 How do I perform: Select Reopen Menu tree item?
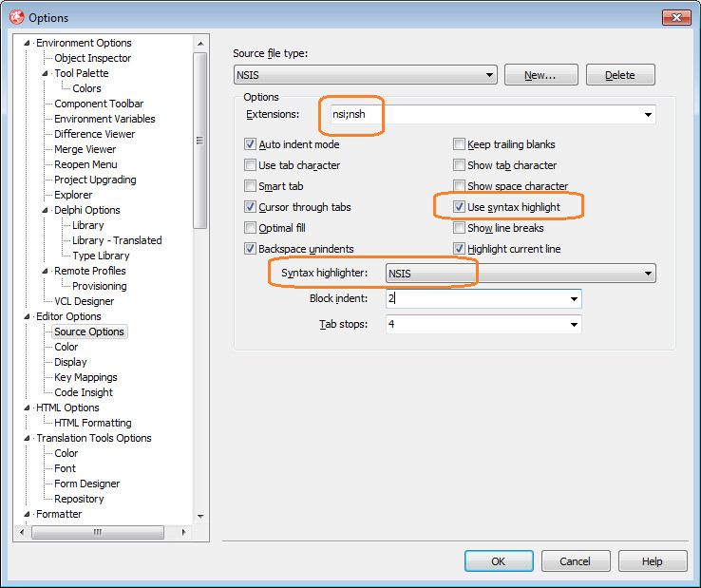pos(85,164)
